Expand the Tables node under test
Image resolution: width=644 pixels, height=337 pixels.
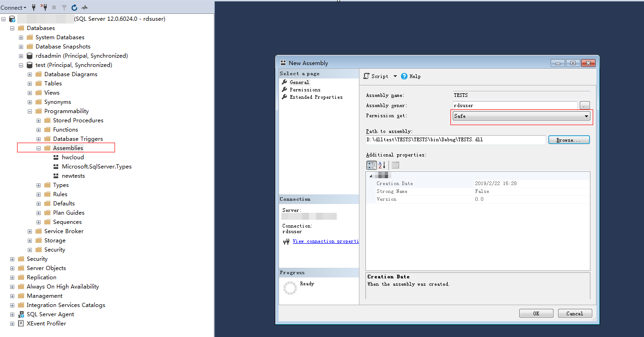(x=30, y=84)
